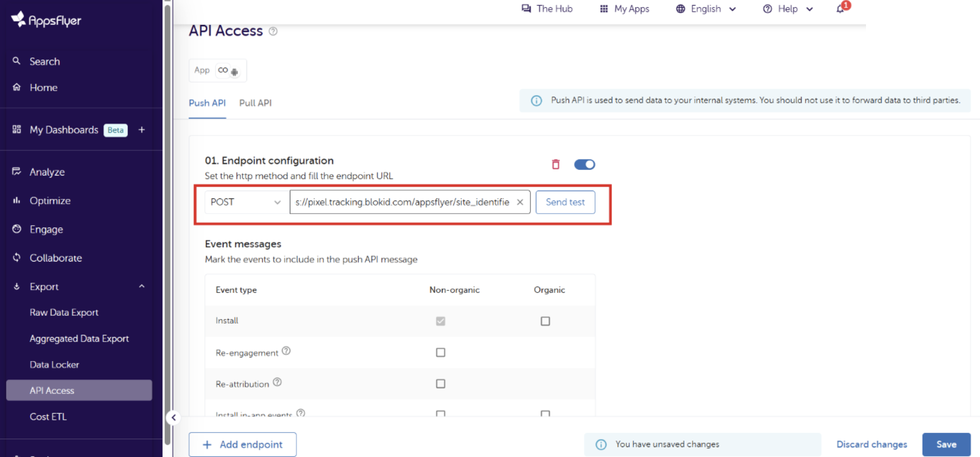Click the Beta badge on My Dashboards
980x457 pixels.
pyautogui.click(x=115, y=130)
